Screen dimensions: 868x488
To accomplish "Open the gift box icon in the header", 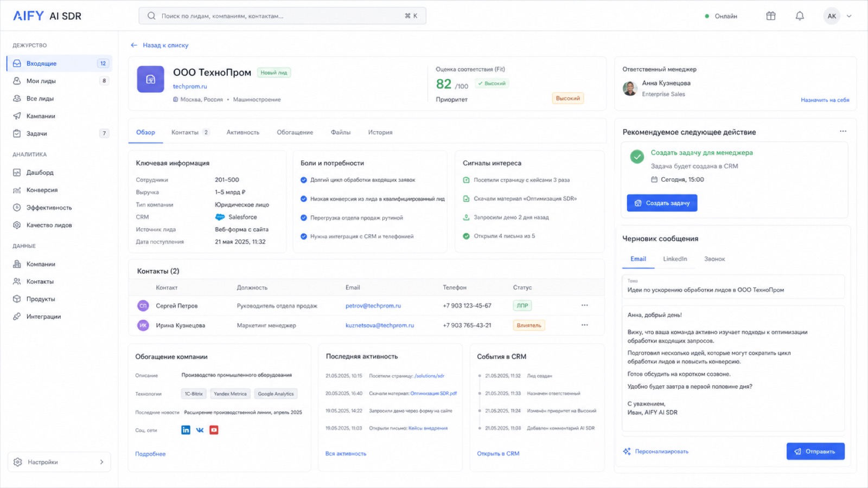I will 770,16.
